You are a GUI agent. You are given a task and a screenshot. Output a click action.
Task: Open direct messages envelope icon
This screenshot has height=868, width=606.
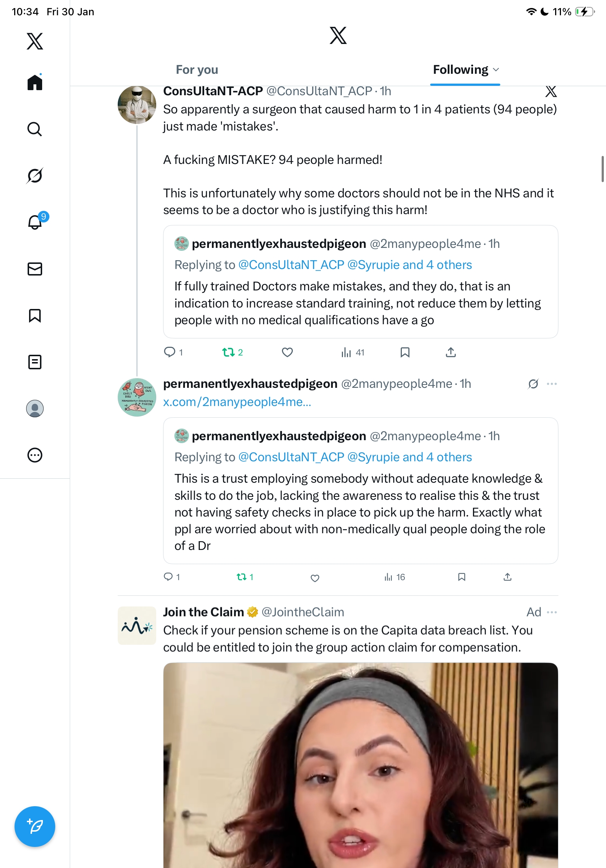[35, 269]
